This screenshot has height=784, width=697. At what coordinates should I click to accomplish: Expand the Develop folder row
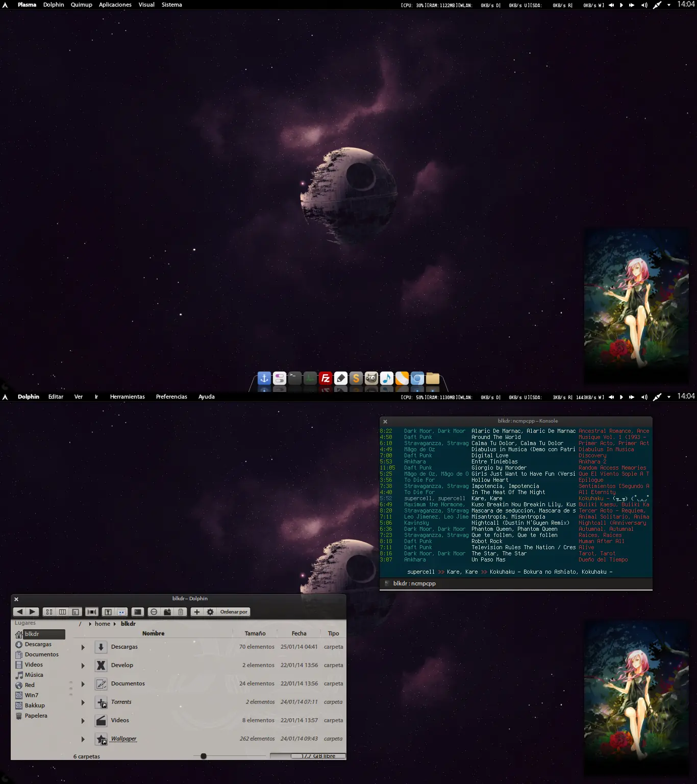tap(83, 666)
